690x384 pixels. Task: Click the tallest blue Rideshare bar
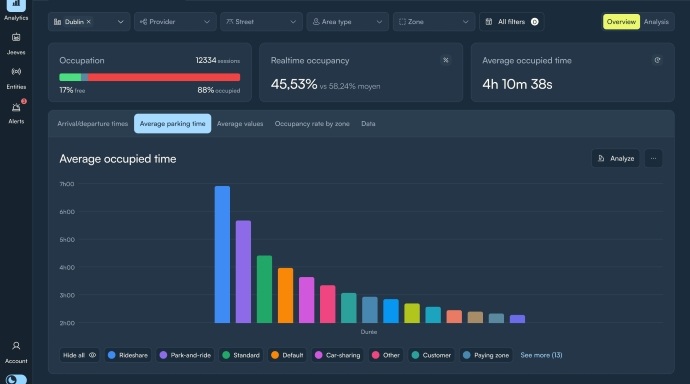222,255
